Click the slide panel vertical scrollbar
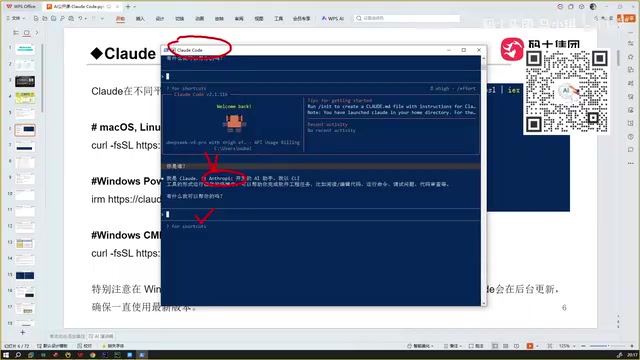This screenshot has height=360, width=640. 42,78
